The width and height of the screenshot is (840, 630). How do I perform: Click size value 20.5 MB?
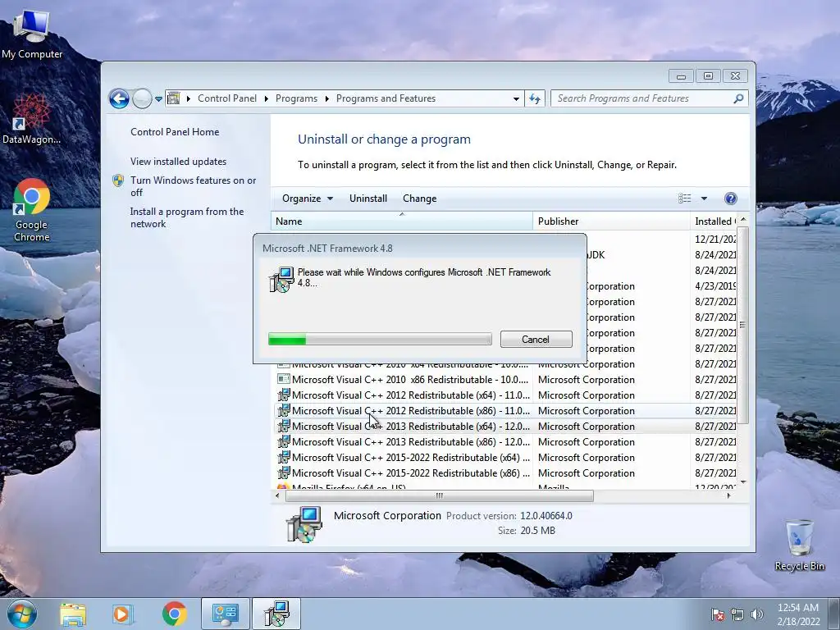537,531
